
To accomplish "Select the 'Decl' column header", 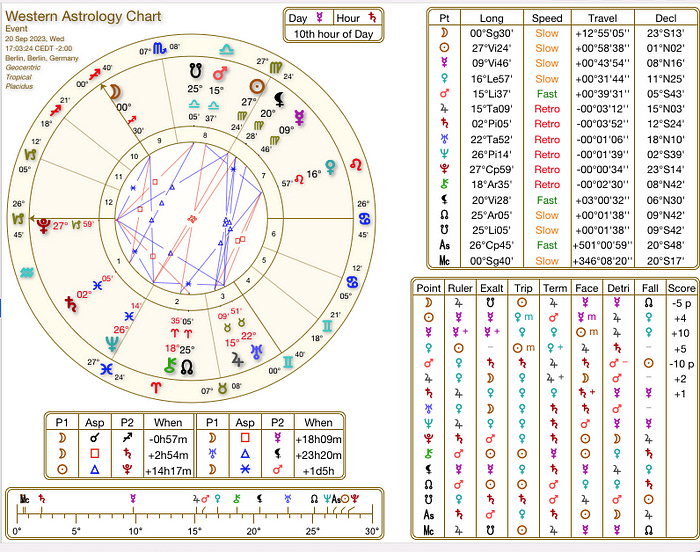I will click(666, 18).
